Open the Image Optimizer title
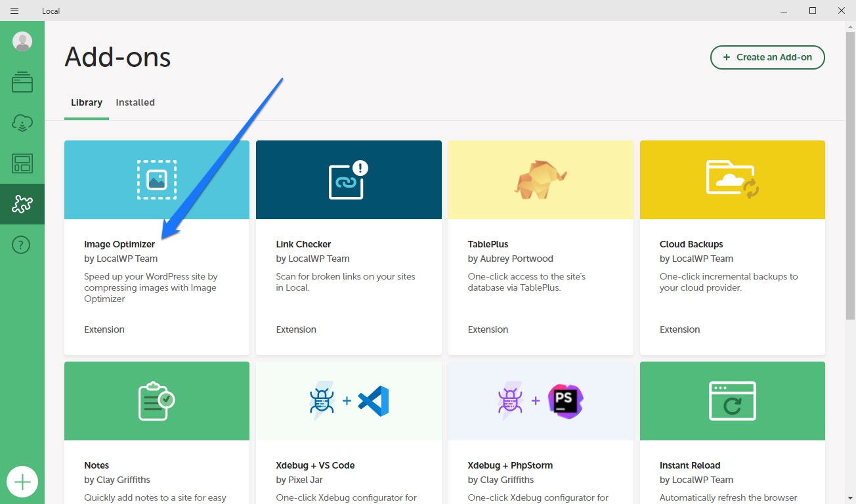856x504 pixels. coord(119,244)
